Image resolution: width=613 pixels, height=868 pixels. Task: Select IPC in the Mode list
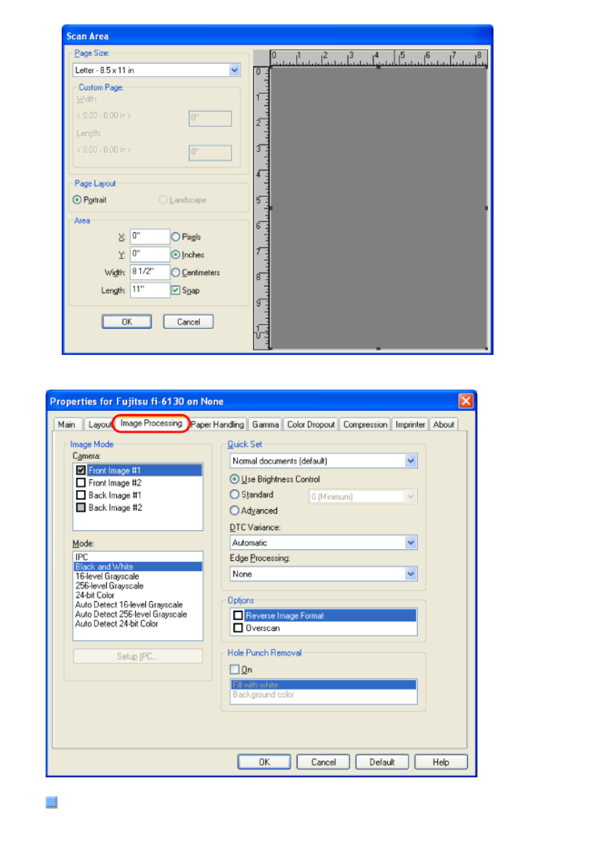[x=138, y=557]
